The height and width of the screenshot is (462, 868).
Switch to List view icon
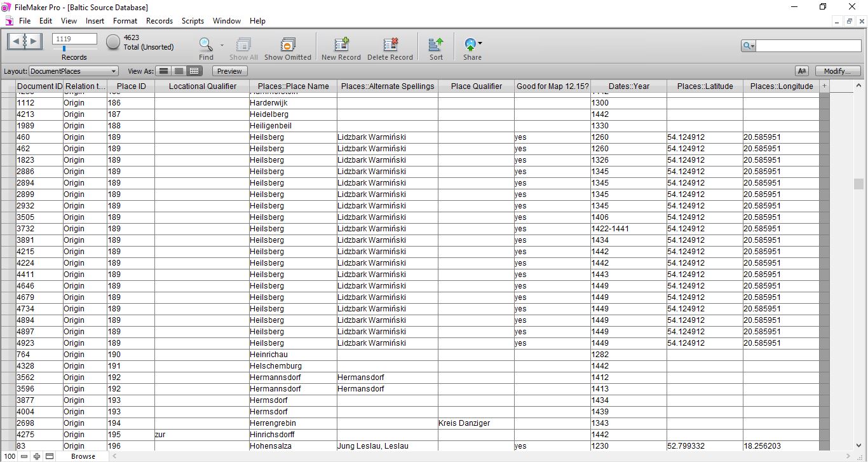pos(179,71)
